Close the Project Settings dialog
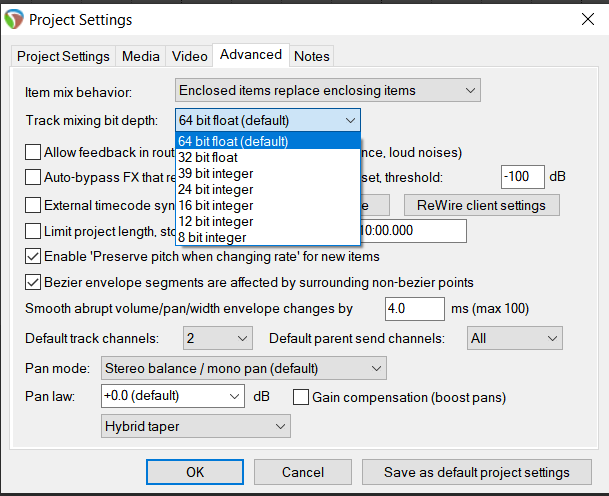609x496 pixels. 587,19
